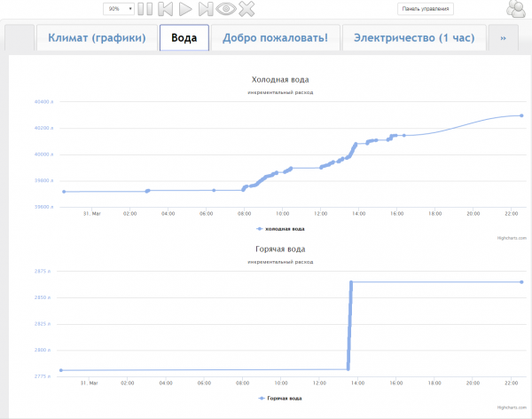Click the eye icon in toolbar
Screen dimensions: 532x419
226,9
